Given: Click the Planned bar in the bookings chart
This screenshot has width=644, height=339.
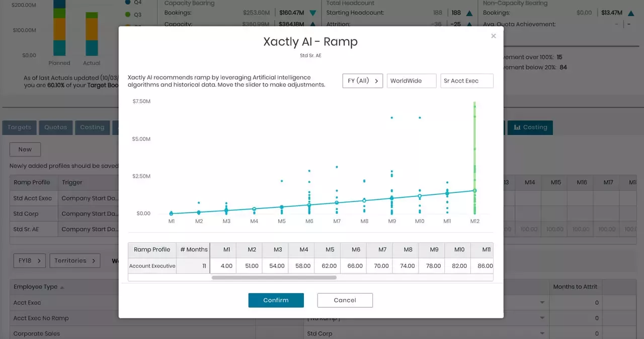Looking at the screenshot, I should tap(59, 28).
